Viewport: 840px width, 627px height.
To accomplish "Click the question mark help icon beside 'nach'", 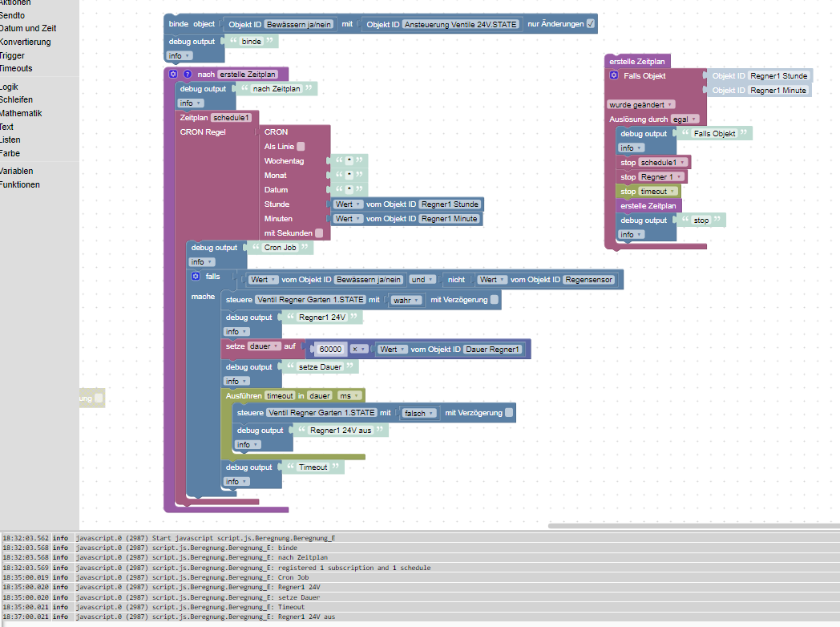I will point(188,74).
